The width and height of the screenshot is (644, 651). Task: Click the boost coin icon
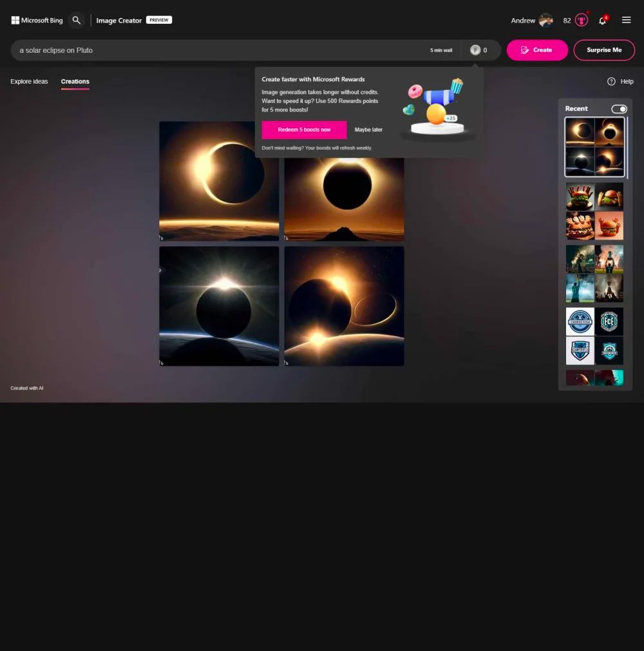[x=475, y=50]
